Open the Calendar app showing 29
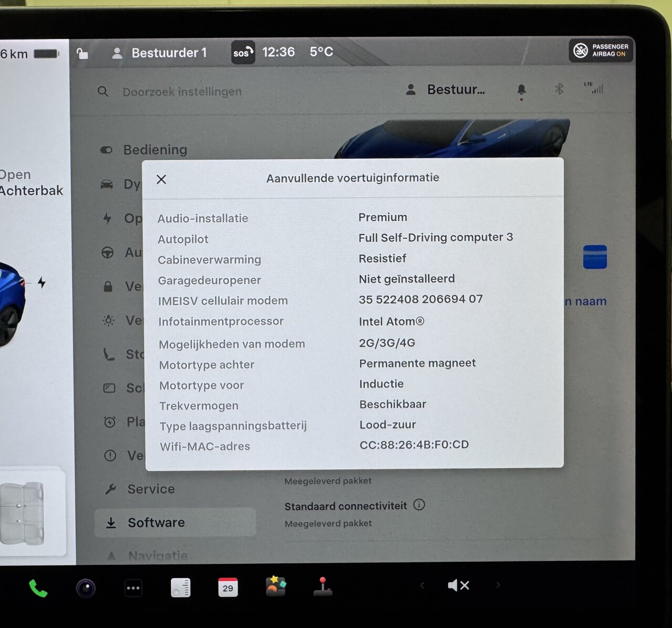The width and height of the screenshot is (672, 628). tap(228, 588)
